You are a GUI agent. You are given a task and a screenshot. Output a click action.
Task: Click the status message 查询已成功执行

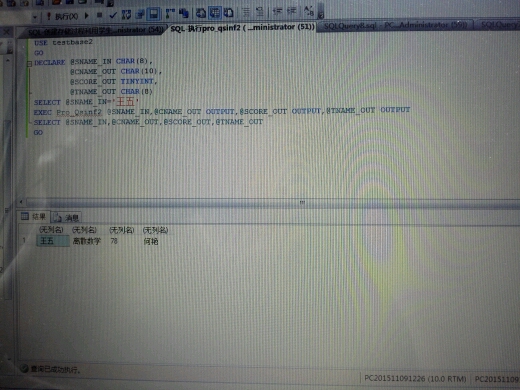pos(55,369)
